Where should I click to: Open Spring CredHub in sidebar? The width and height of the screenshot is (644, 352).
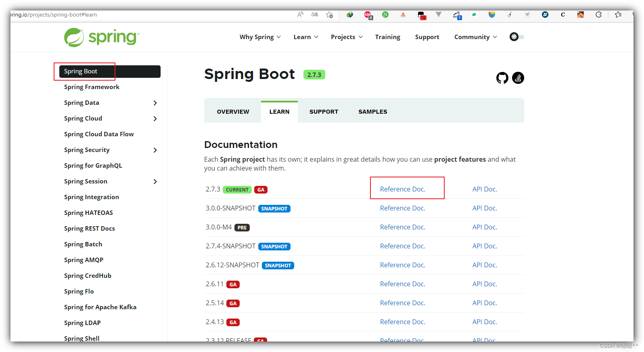pos(88,276)
